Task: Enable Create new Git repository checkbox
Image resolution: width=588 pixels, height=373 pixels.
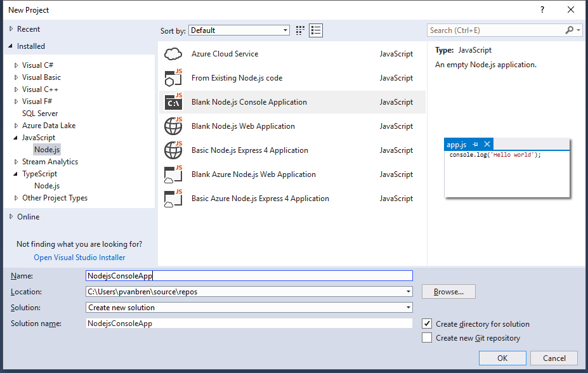Action: (x=427, y=337)
